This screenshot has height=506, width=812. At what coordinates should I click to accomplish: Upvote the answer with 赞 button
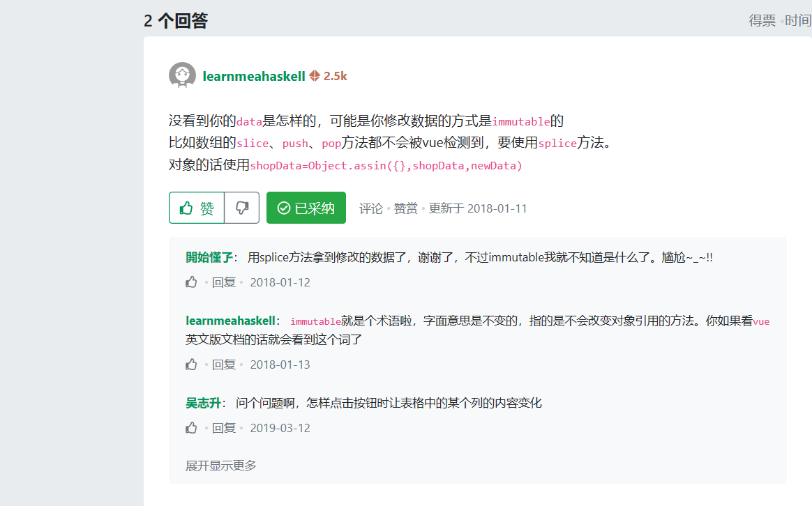coord(197,208)
